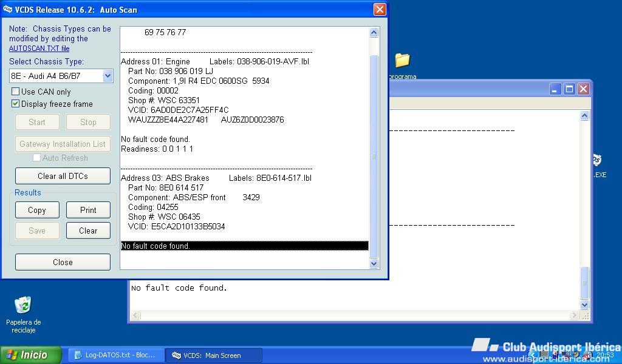
Task: Toggle the Auto Refresh checkbox
Action: (36, 158)
